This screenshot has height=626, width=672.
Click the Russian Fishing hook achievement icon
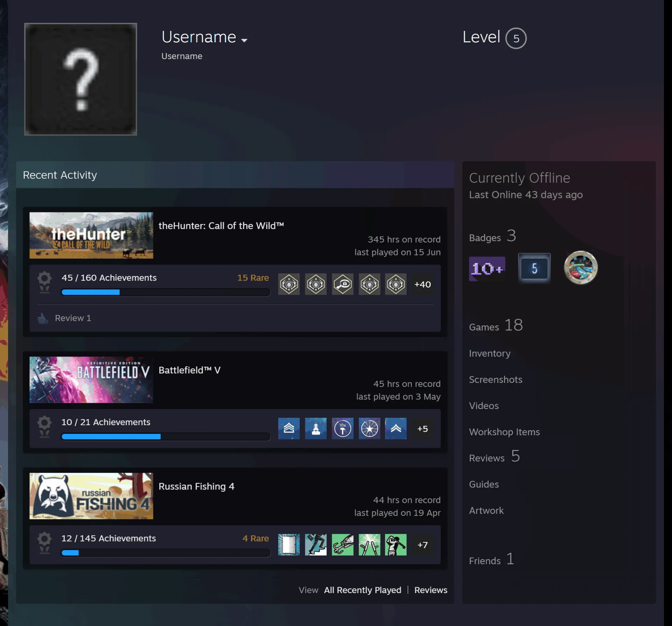(x=342, y=544)
